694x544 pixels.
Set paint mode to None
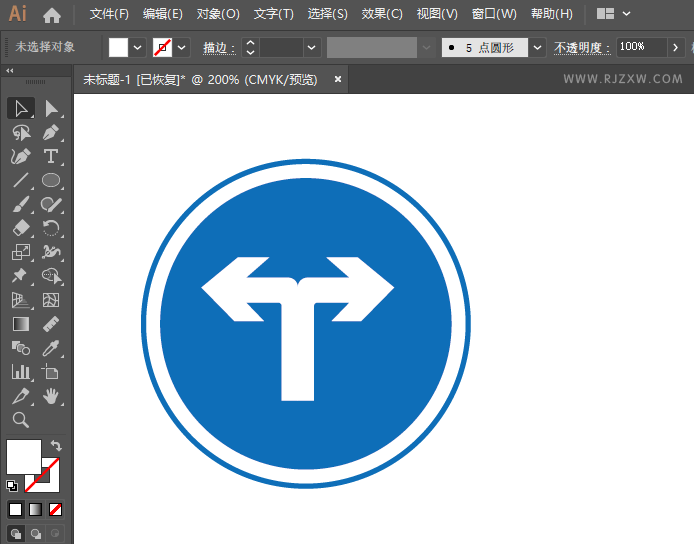55,509
